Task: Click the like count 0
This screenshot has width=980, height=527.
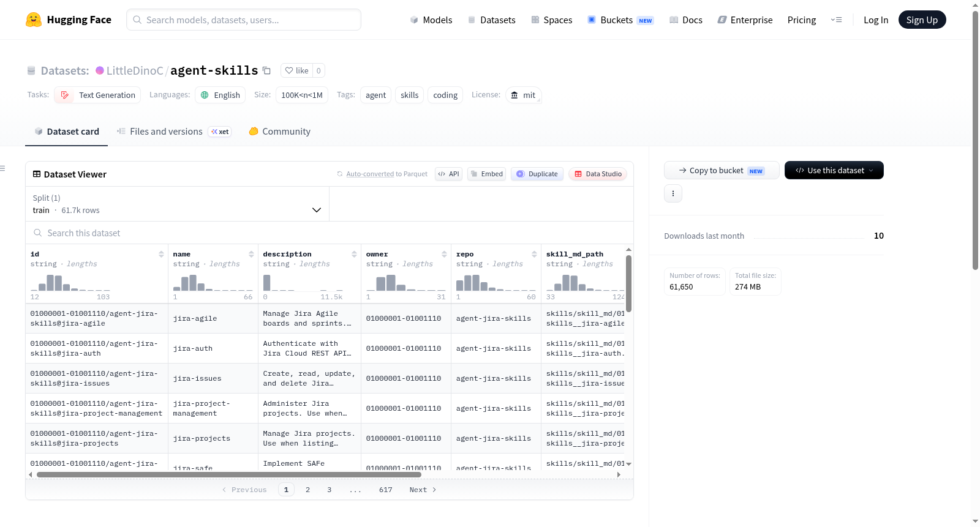Action: pos(318,70)
